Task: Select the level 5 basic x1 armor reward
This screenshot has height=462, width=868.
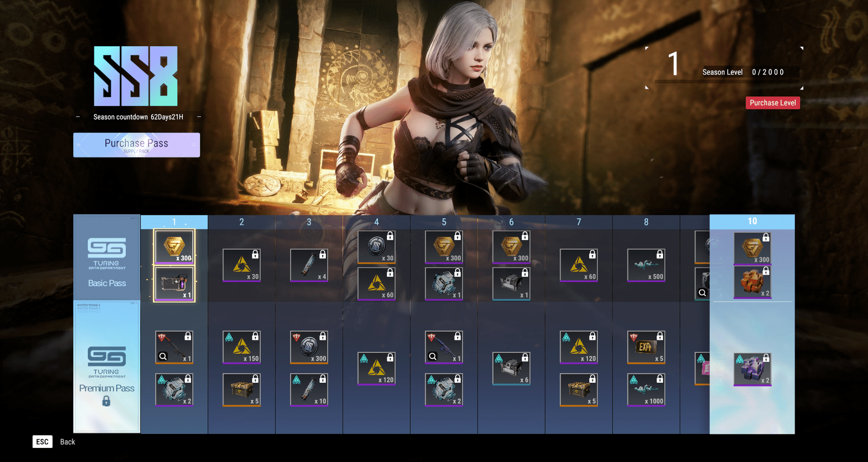Action: [444, 283]
